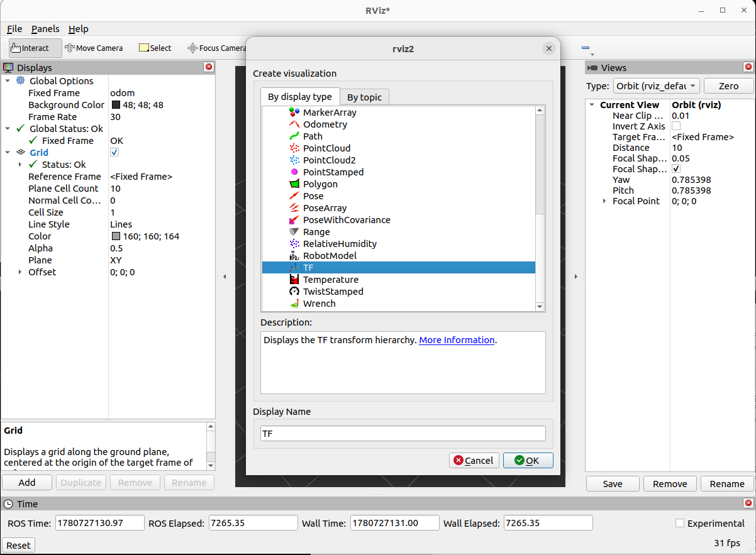
Task: Collapse the Global Options tree node
Action: coord(8,80)
